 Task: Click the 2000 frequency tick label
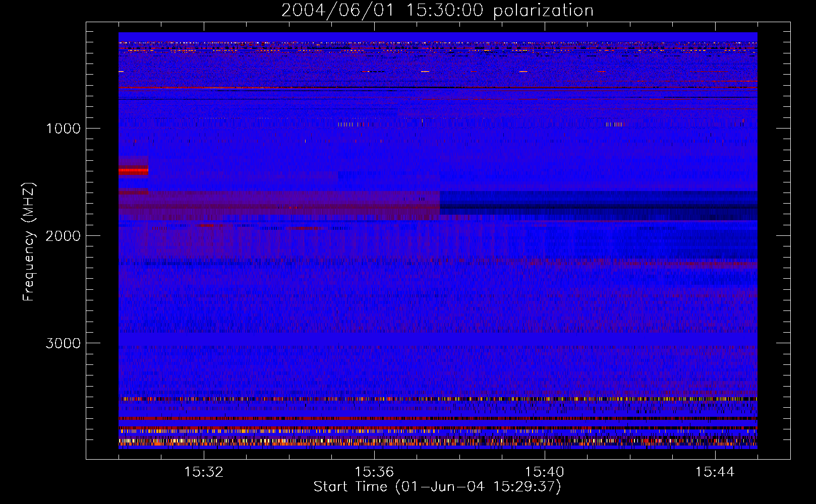point(64,236)
